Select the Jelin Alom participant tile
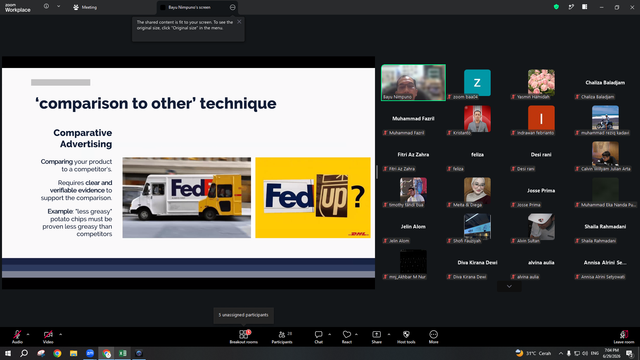640x360 pixels. [413, 227]
